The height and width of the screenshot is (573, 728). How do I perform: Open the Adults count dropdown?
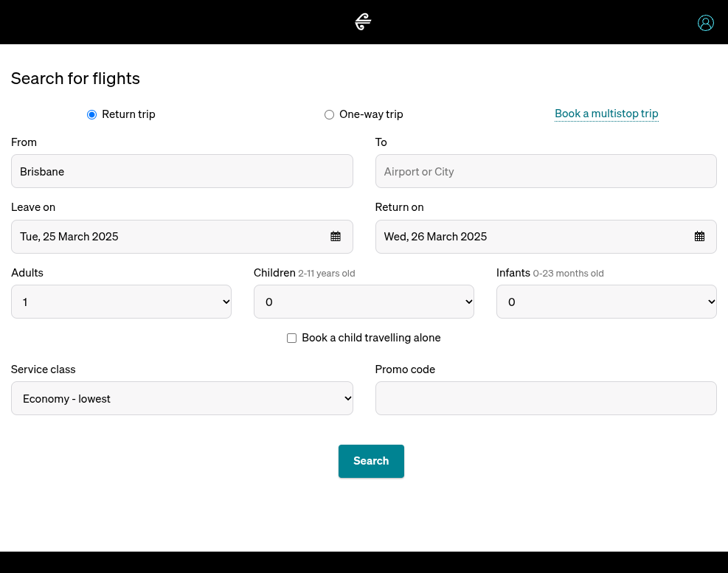pyautogui.click(x=121, y=302)
